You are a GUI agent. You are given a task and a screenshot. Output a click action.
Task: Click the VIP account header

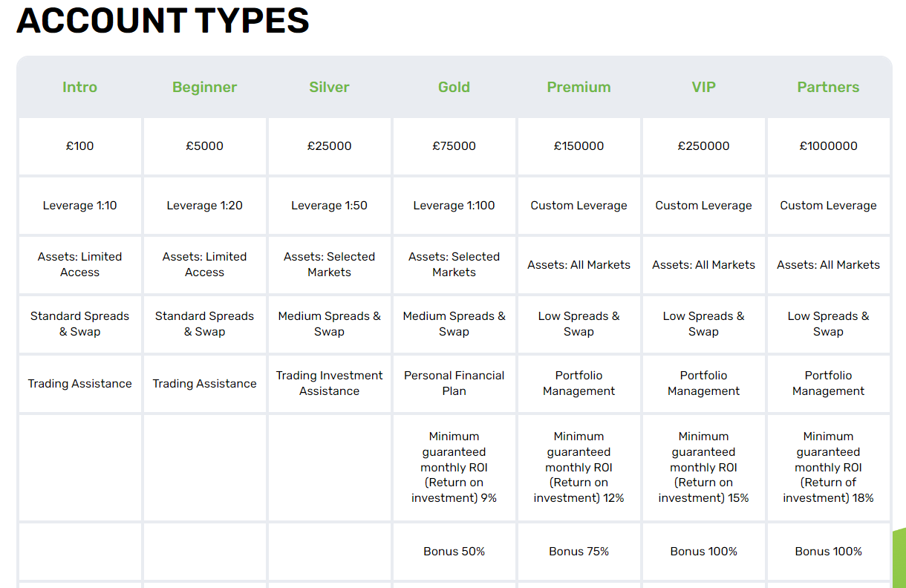[x=703, y=87]
